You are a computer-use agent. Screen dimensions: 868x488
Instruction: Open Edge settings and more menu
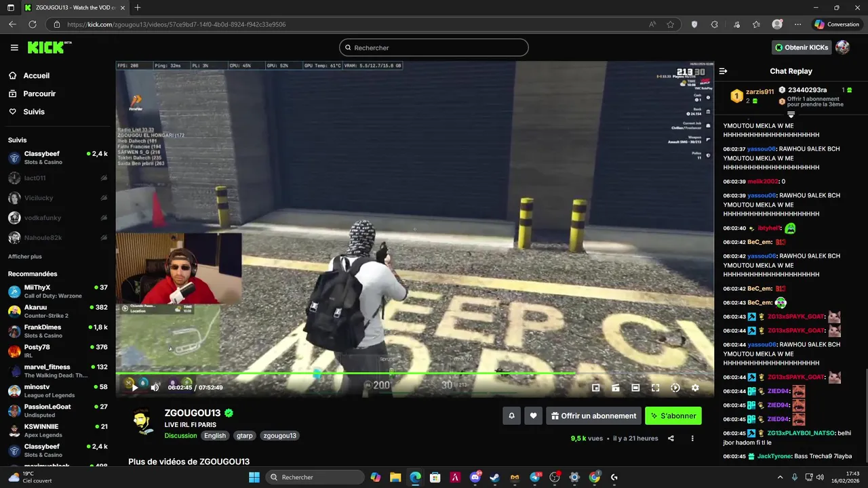click(797, 24)
